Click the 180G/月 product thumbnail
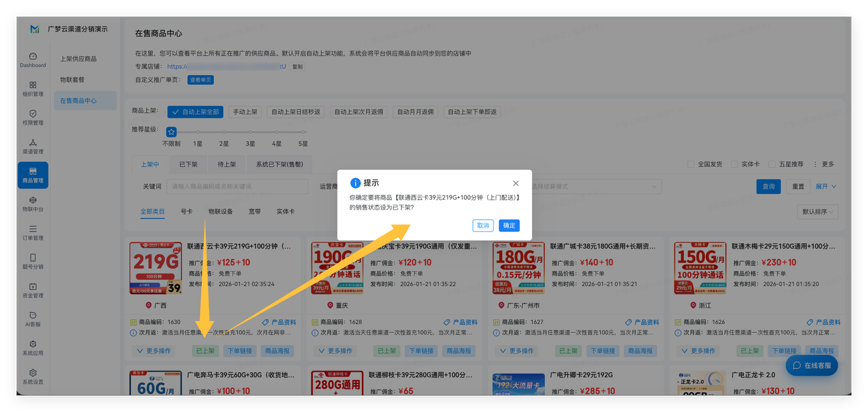The height and width of the screenshot is (412, 868). pos(518,268)
